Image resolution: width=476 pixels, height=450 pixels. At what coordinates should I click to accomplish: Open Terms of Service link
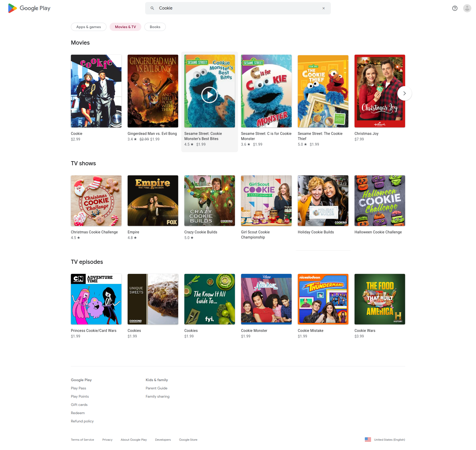tap(83, 440)
